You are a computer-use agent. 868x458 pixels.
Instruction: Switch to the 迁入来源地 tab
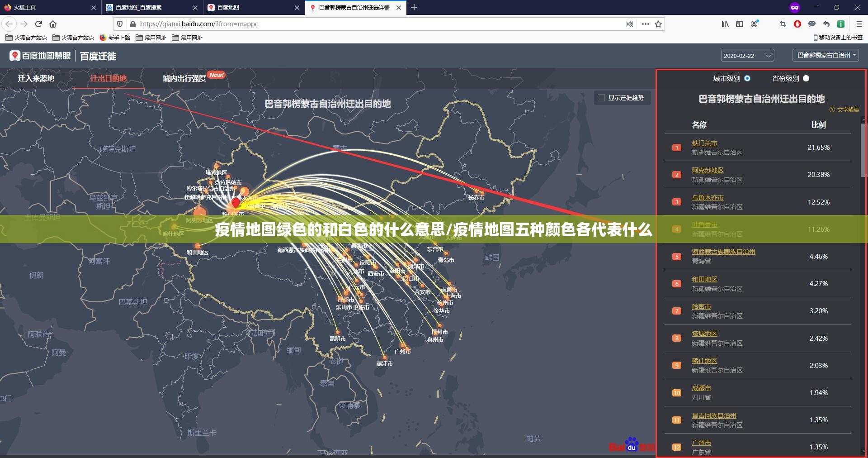(x=36, y=78)
